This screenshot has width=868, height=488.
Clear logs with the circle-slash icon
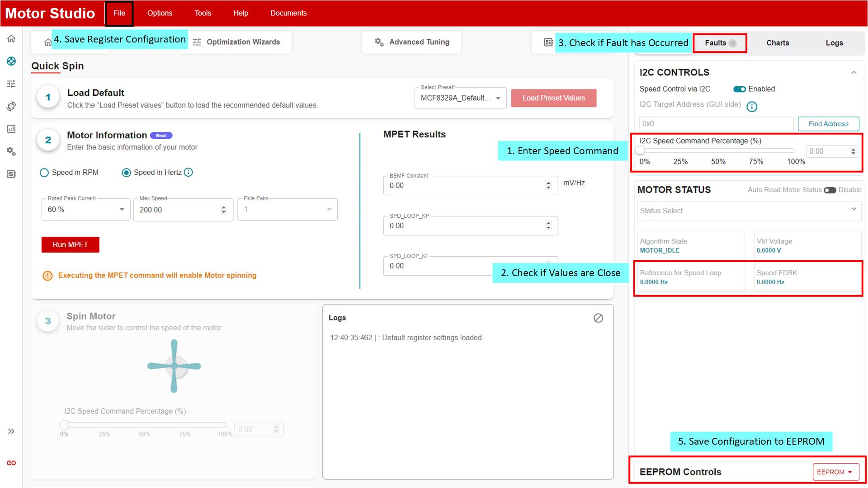coord(598,318)
